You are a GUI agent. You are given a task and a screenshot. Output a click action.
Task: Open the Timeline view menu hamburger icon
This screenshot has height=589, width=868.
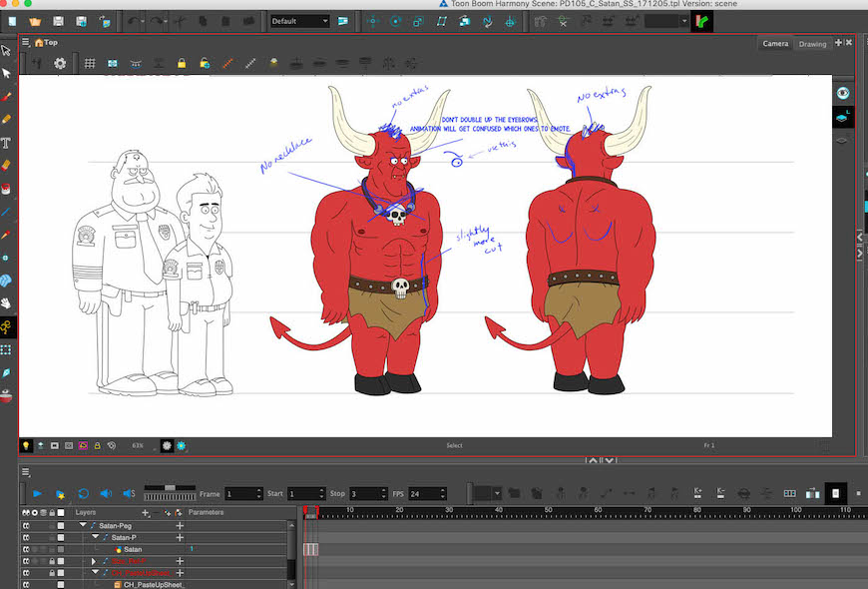pyautogui.click(x=26, y=472)
